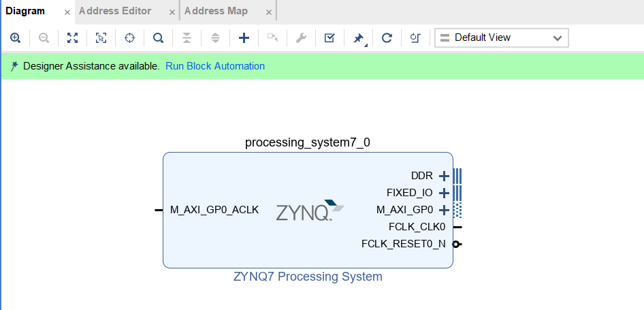Select the Diagram tab
This screenshot has height=310, width=644.
pyautogui.click(x=25, y=11)
